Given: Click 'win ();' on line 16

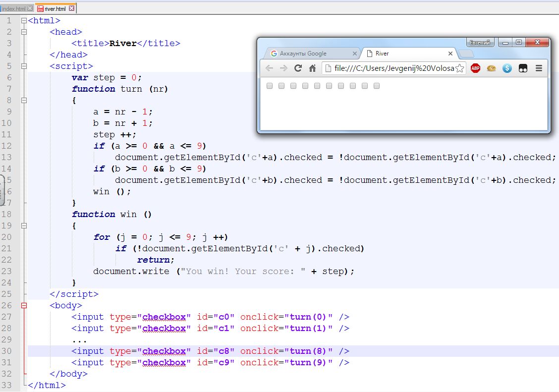Looking at the screenshot, I should click(x=112, y=192).
